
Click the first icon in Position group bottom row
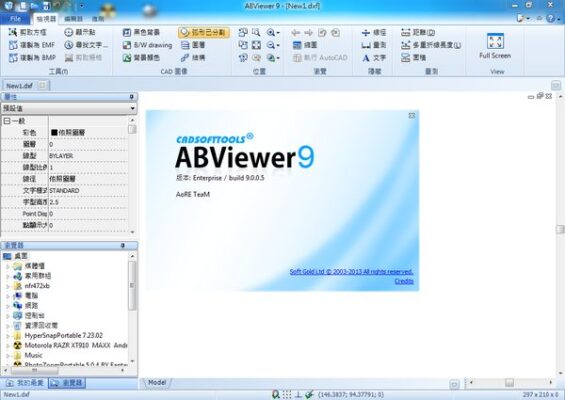tap(243, 58)
